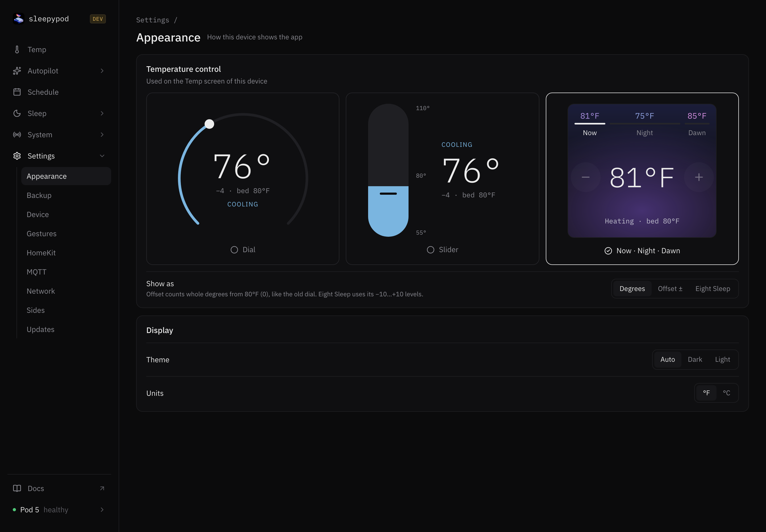Click the System broadcast icon
This screenshot has height=532, width=766.
tap(17, 135)
